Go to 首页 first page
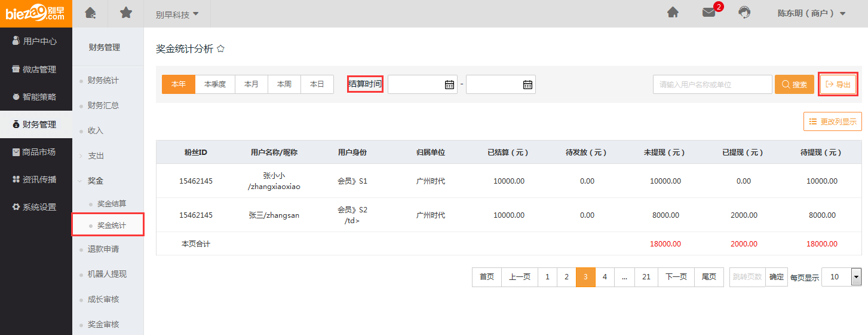 coord(487,277)
